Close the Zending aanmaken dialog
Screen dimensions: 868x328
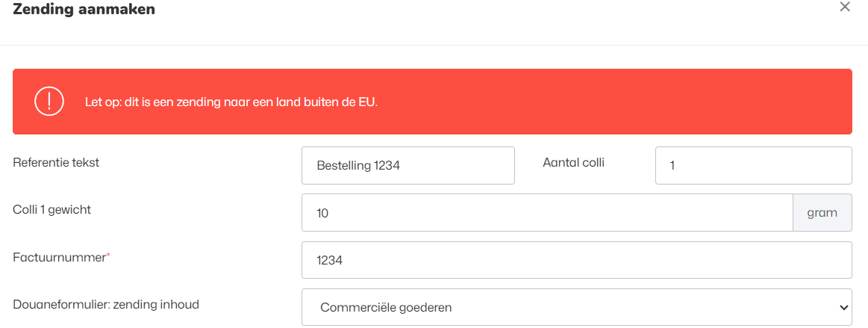click(845, 7)
